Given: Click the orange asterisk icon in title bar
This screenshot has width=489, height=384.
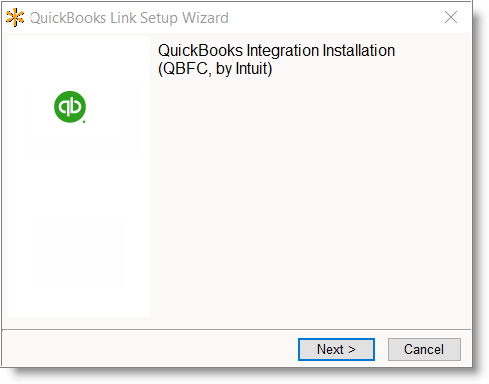Looking at the screenshot, I should click(15, 17).
